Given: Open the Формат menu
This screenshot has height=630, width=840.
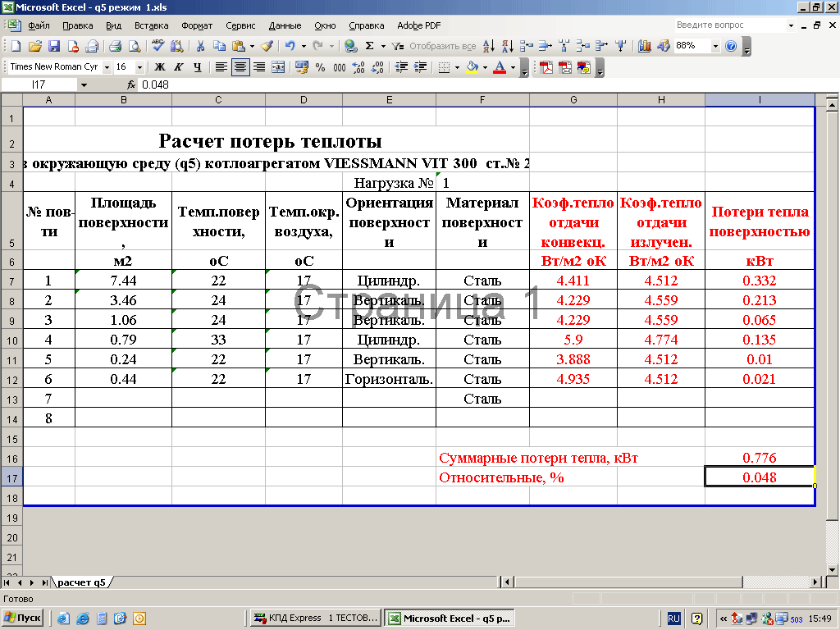Looking at the screenshot, I should (x=196, y=25).
